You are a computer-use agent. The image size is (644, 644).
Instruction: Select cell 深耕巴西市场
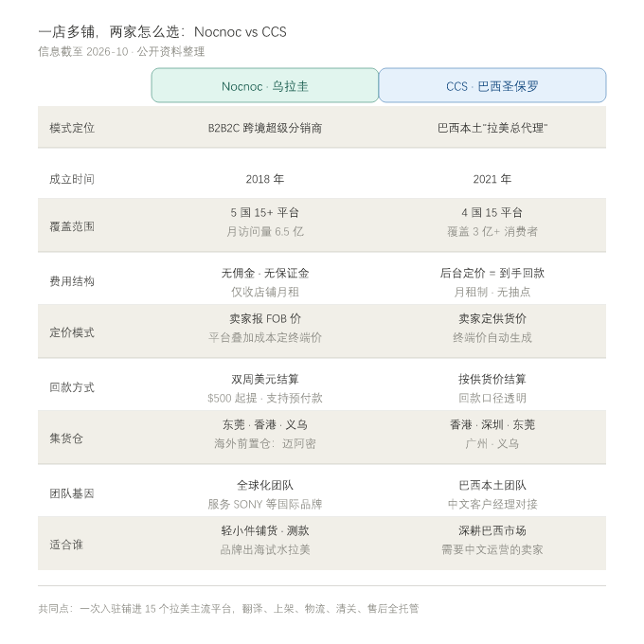tap(492, 530)
